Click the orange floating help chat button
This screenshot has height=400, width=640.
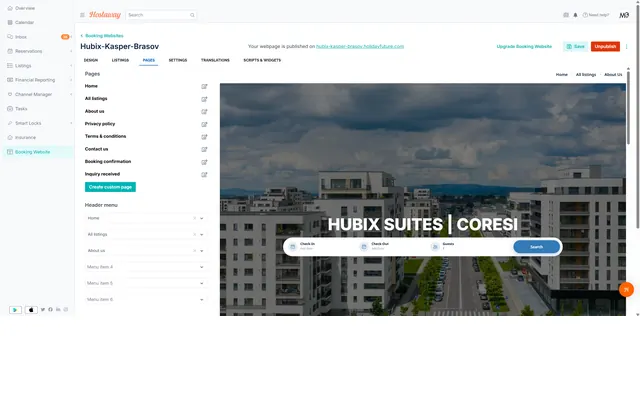tap(626, 289)
